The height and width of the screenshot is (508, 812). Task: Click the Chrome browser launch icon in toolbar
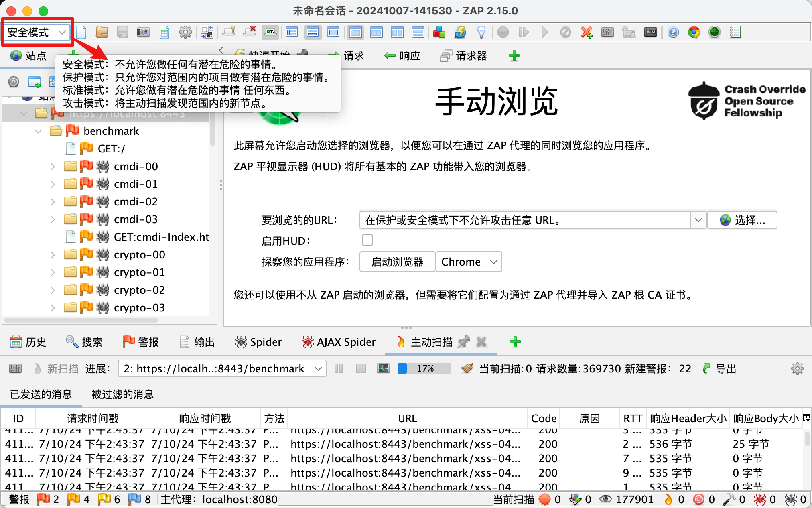coord(694,32)
